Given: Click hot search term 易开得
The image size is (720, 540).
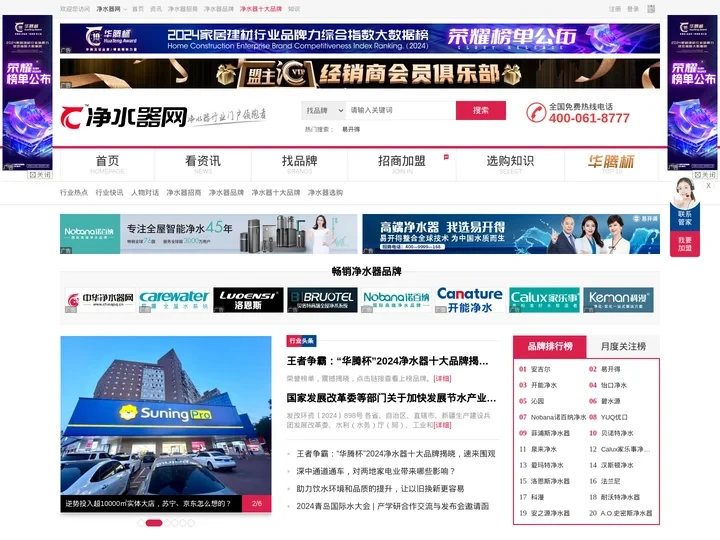Looking at the screenshot, I should (x=351, y=129).
